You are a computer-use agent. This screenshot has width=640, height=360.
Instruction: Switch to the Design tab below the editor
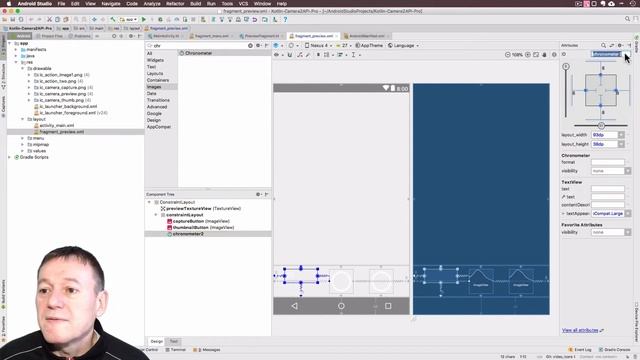pos(156,341)
